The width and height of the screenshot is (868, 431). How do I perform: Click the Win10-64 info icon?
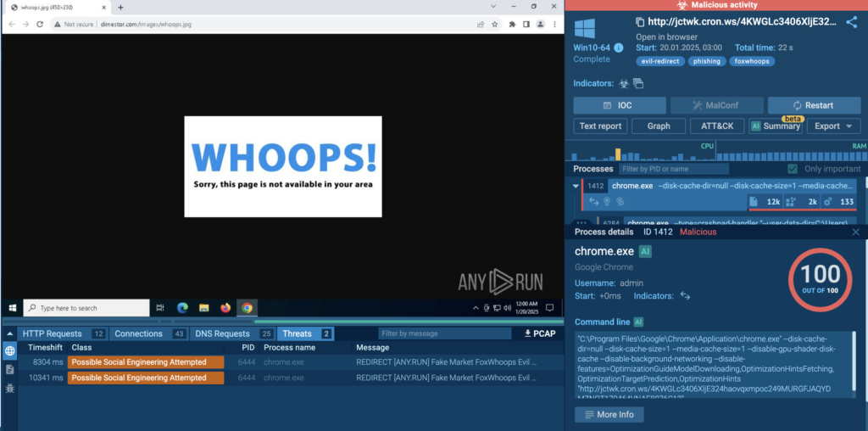(619, 48)
